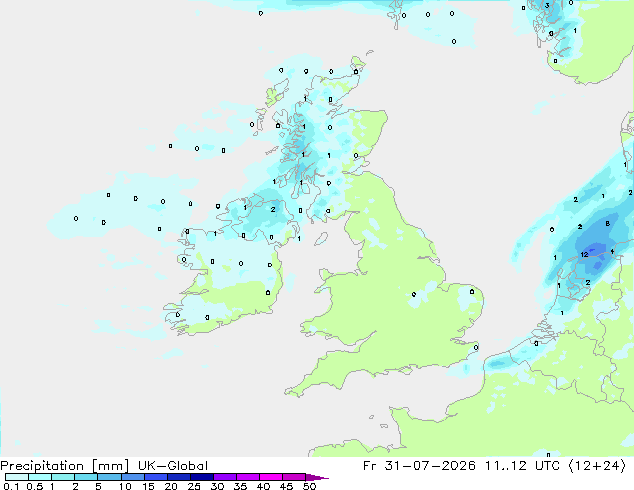
Task: Select the '2' tick label on the colour scale
Action: pos(75,486)
